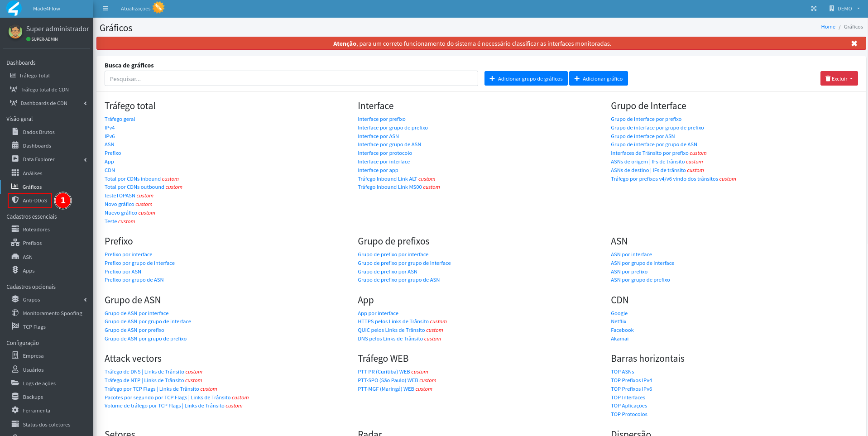Open the Roteadores section

click(x=34, y=229)
